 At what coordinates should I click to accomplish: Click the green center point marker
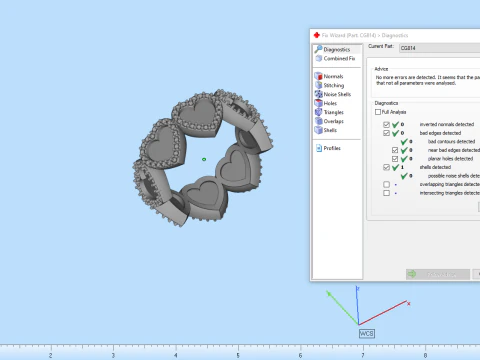click(204, 160)
